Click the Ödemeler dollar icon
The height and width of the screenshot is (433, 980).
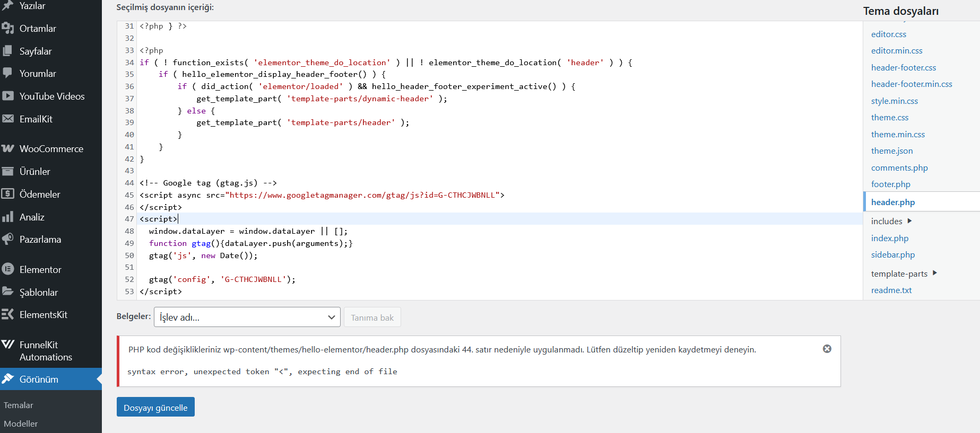click(7, 194)
